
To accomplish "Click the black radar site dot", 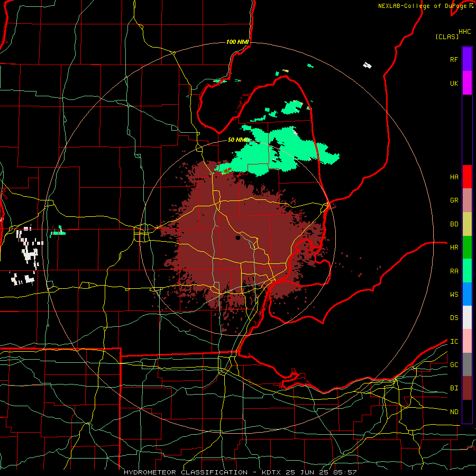I will [x=237, y=237].
